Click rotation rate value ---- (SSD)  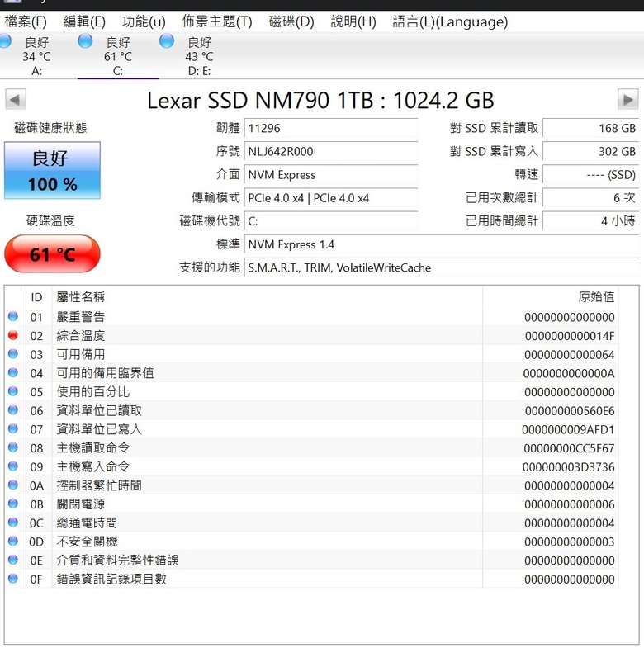pos(590,175)
